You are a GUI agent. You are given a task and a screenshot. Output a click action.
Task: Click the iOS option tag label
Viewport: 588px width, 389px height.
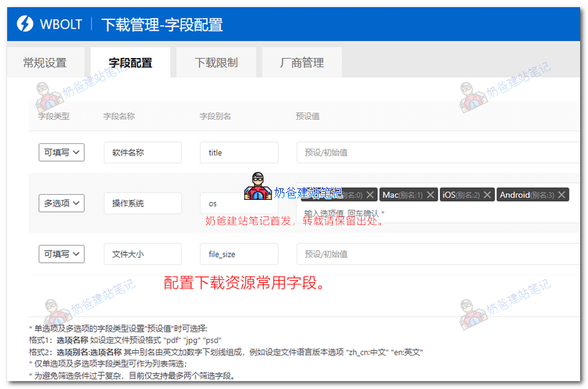(x=461, y=195)
